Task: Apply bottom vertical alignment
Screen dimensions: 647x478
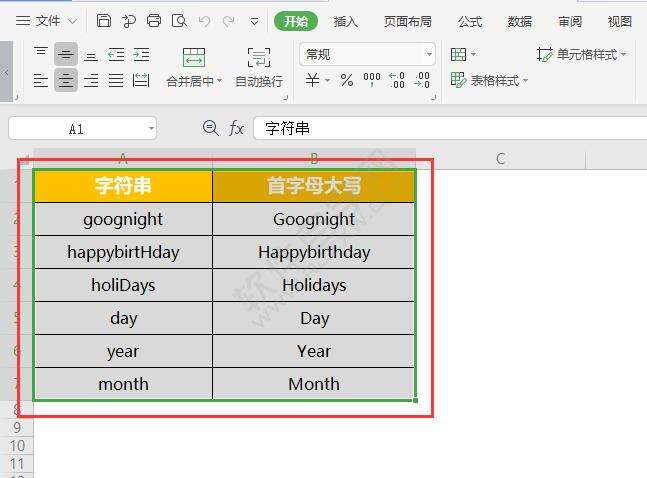Action: 91,55
